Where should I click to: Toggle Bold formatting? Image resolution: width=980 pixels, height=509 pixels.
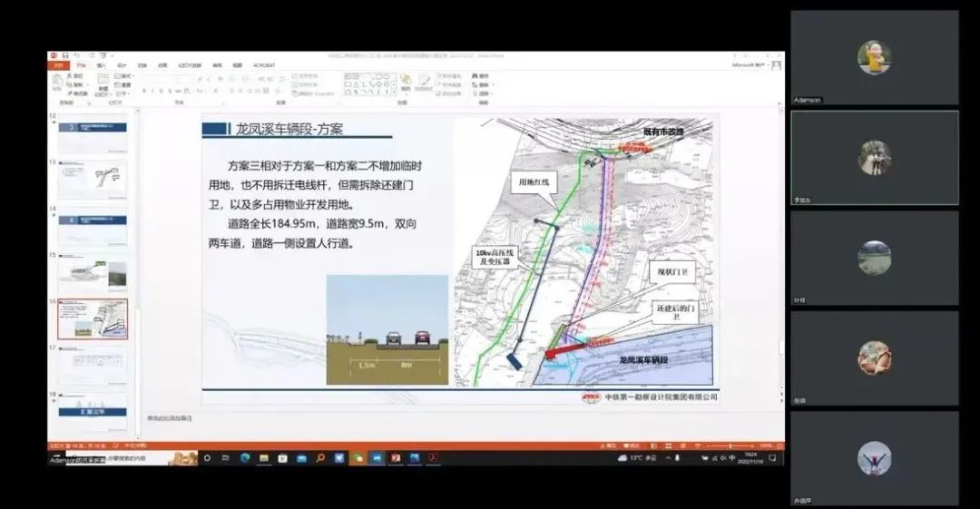143,92
